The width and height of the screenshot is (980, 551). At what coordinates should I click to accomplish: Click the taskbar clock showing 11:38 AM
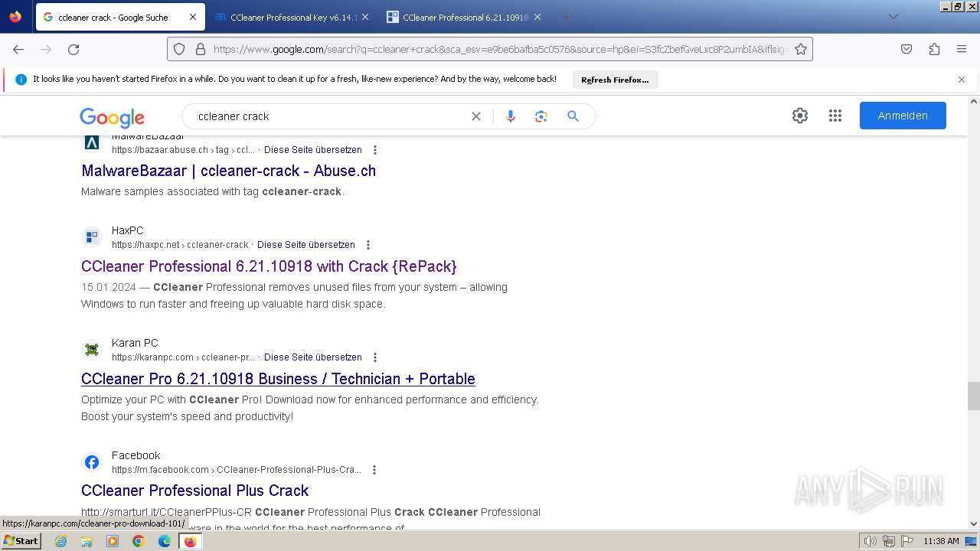(x=941, y=541)
